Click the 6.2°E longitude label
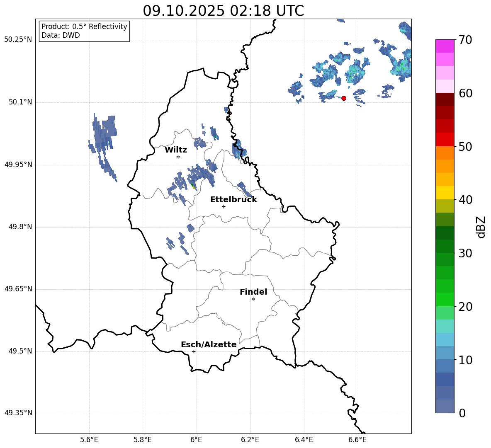The image size is (491, 448). (x=250, y=440)
